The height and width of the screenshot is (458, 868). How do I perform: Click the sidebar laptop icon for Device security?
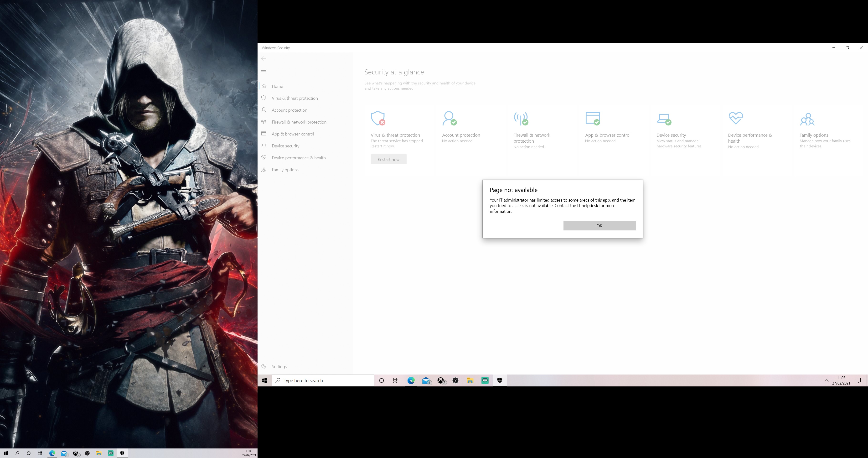(x=264, y=146)
